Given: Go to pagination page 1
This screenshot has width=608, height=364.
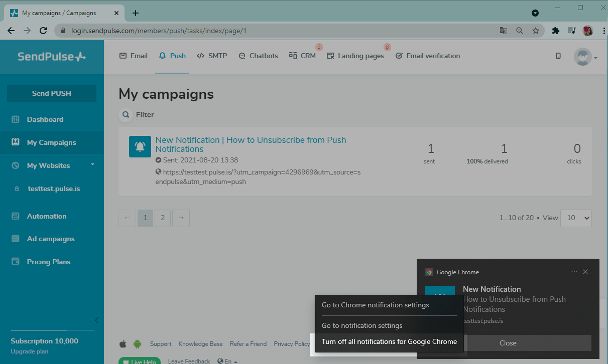Looking at the screenshot, I should pyautogui.click(x=145, y=218).
